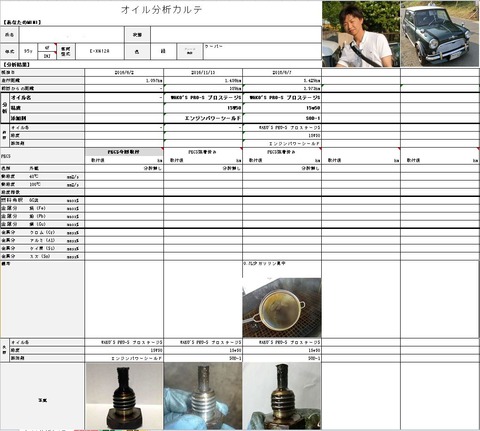Click the empty name input cell
Viewport: 480px width, 431px height.
71,35
